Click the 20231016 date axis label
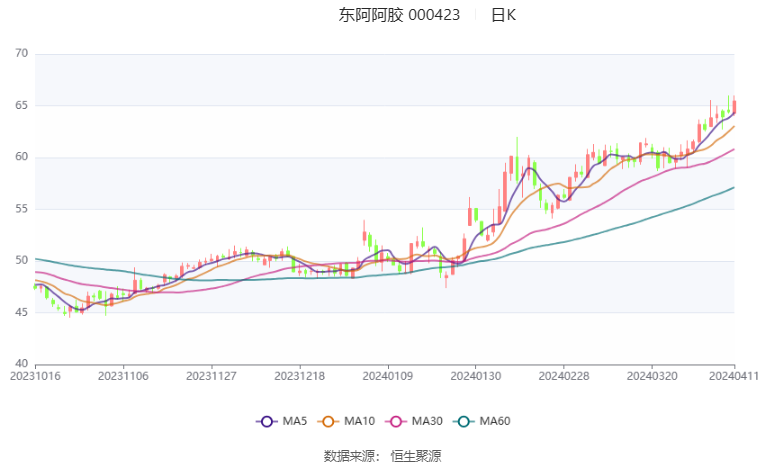Screen dimensions: 765x465 pos(35,376)
